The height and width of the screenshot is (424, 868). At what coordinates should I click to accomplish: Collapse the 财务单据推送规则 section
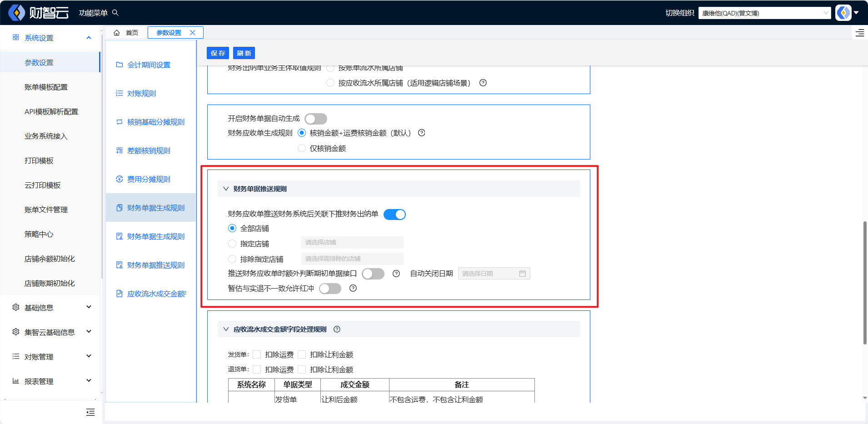pyautogui.click(x=226, y=189)
